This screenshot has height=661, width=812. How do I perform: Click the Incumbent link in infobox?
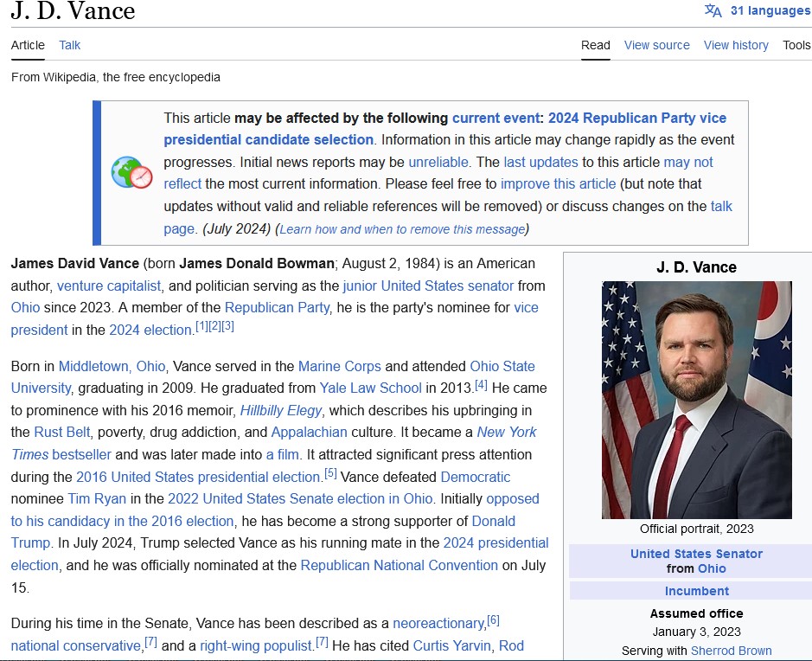696,591
